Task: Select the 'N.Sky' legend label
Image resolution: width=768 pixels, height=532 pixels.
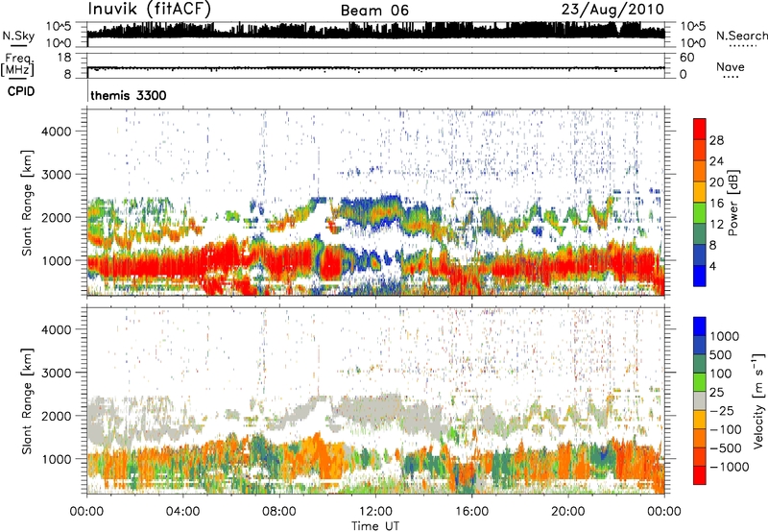Action: (18, 36)
